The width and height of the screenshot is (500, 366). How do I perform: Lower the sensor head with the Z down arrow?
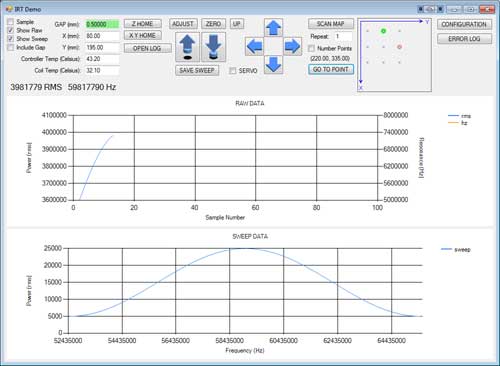pyautogui.click(x=213, y=47)
